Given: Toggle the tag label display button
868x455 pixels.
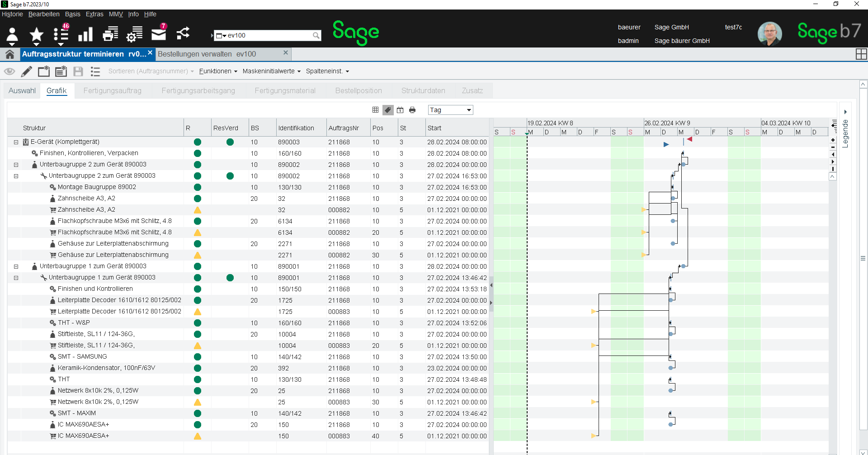Looking at the screenshot, I should 387,110.
